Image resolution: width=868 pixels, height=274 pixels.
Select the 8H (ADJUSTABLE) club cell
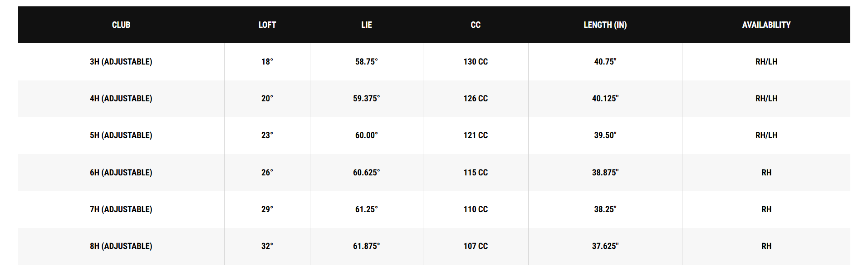[x=121, y=246]
